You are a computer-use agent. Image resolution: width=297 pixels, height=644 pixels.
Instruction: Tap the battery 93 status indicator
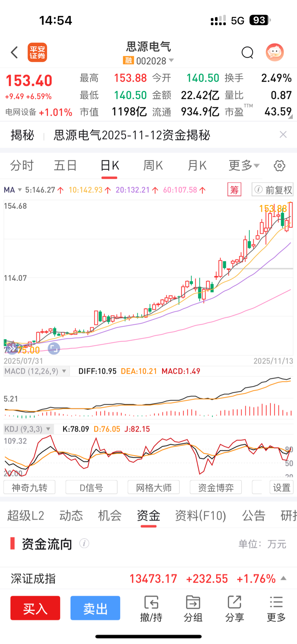pyautogui.click(x=260, y=20)
